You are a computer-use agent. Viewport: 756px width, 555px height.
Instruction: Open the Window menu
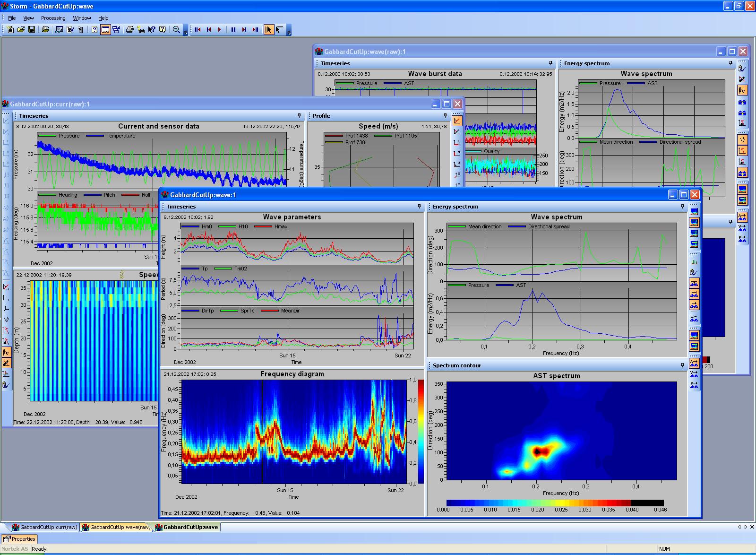pos(82,18)
